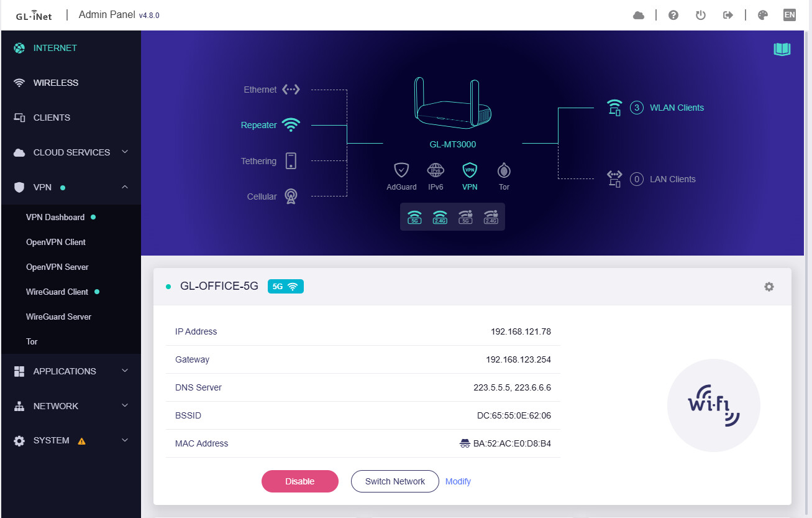This screenshot has height=518, width=812.
Task: Click the MAC address anonymous mask icon
Action: click(465, 443)
